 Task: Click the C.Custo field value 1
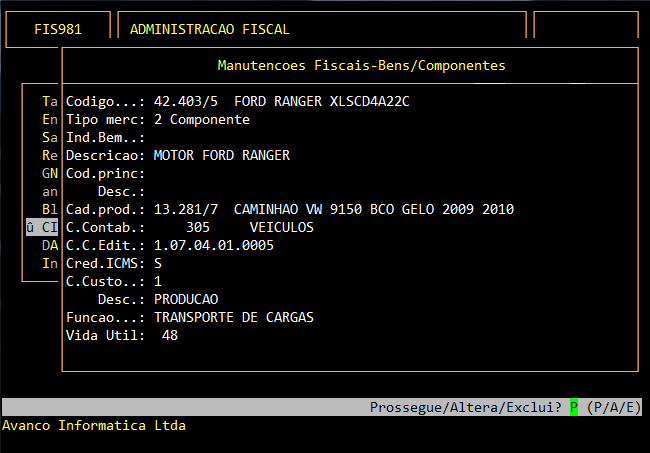pyautogui.click(x=158, y=282)
